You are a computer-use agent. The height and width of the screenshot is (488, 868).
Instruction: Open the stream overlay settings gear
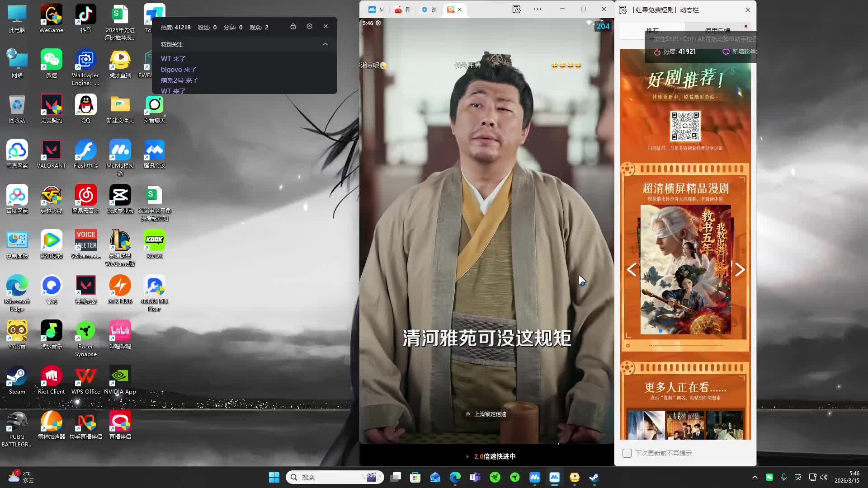309,27
